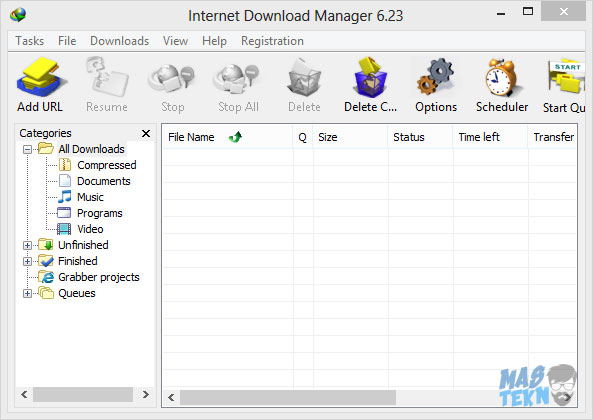The image size is (593, 420).
Task: Select the Music category label
Action: (x=90, y=197)
